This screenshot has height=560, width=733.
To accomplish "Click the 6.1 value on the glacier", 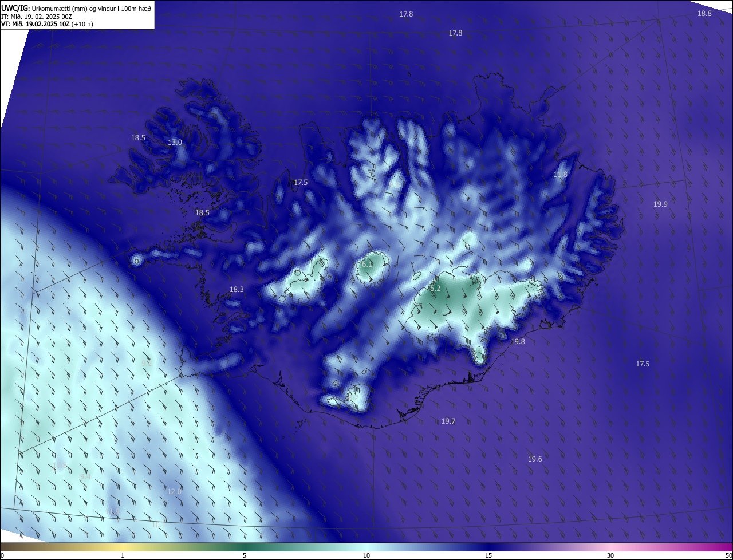I will pos(367,265).
